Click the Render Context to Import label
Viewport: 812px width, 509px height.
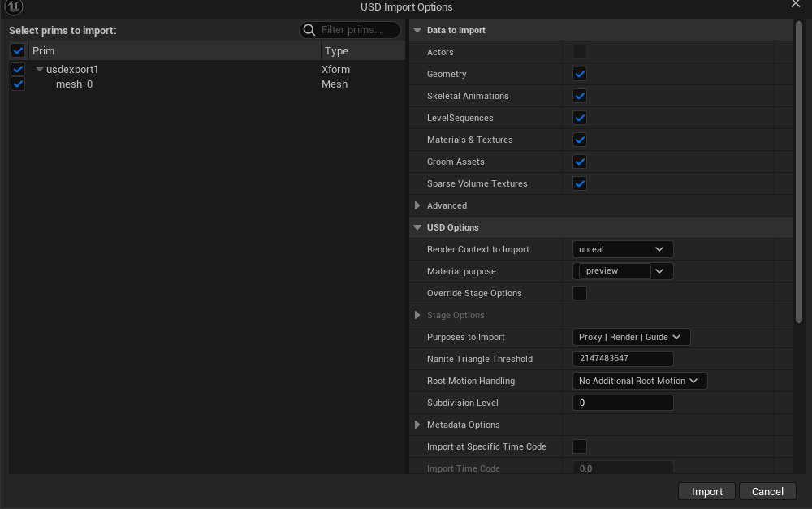(x=478, y=249)
